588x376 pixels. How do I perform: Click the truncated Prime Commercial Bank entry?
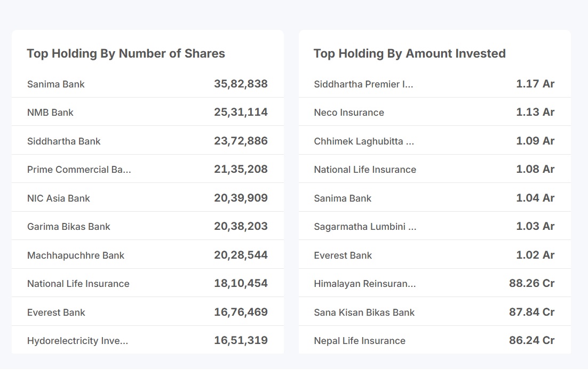click(79, 170)
